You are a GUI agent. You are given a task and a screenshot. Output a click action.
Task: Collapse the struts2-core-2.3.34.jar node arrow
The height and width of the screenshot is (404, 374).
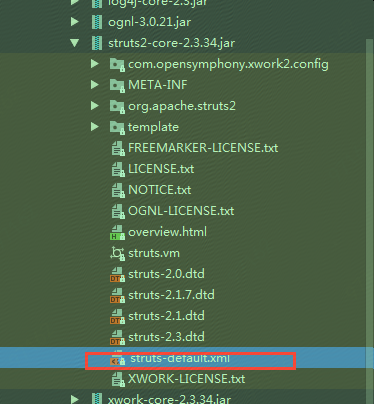pos(75,43)
